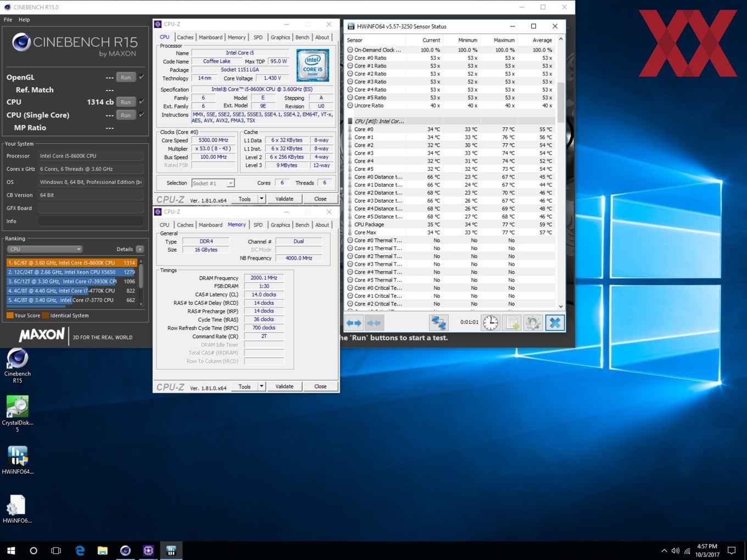Toggle CPU (Single Core) test checkbox
The height and width of the screenshot is (560, 747).
click(x=142, y=115)
